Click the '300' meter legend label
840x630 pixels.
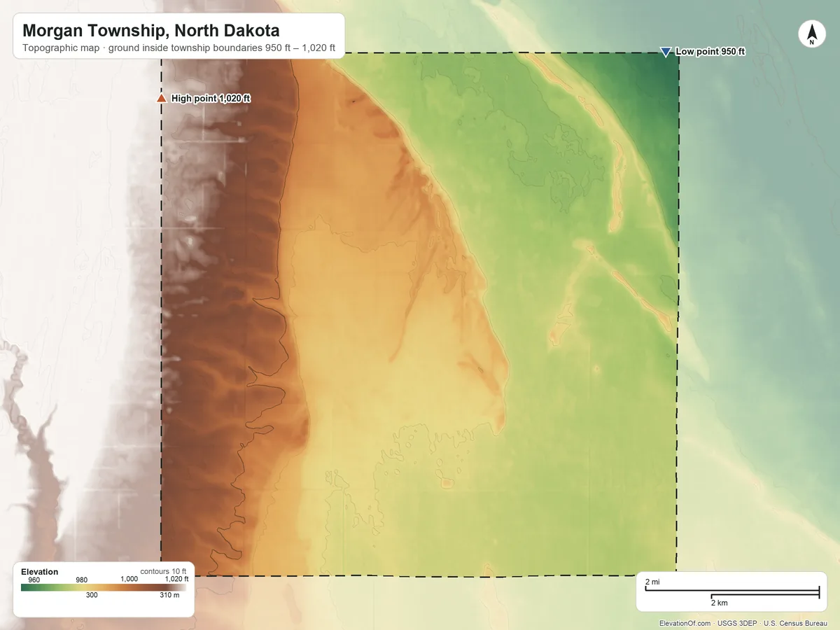(x=92, y=596)
